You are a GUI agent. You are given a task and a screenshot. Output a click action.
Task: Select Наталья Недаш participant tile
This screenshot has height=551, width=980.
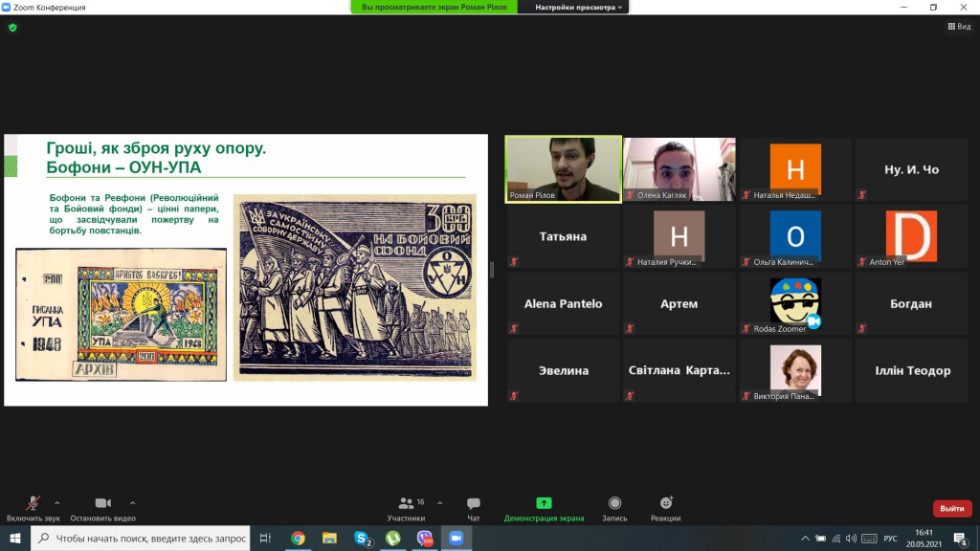click(795, 169)
